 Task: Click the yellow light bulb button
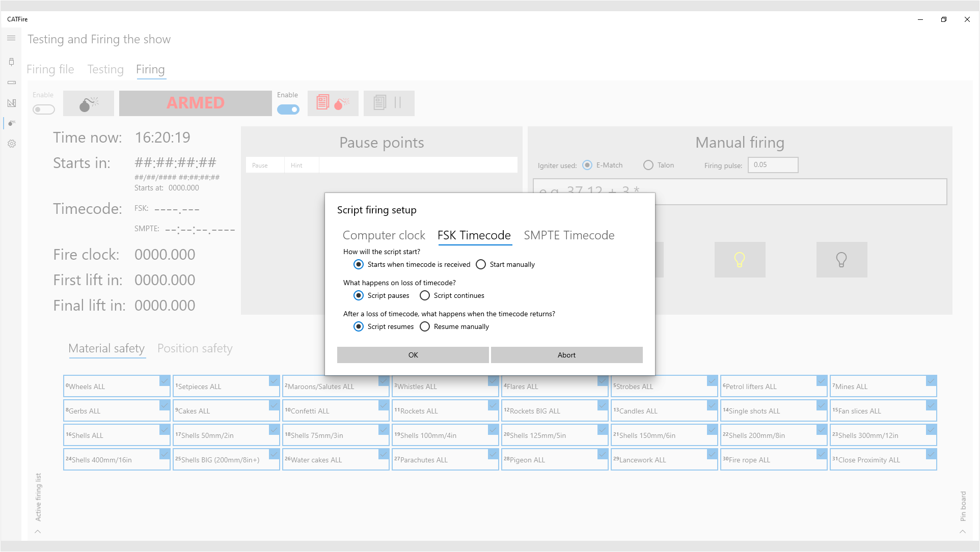click(739, 260)
